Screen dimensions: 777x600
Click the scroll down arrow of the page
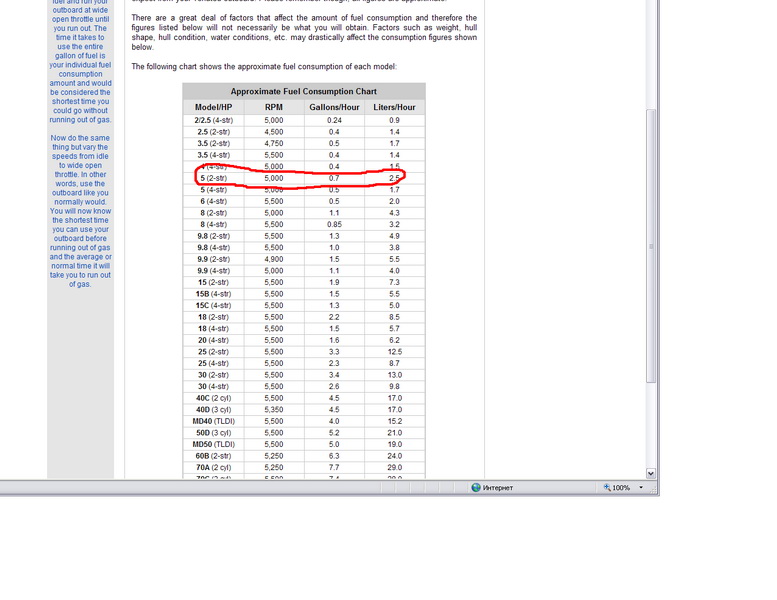tap(651, 473)
